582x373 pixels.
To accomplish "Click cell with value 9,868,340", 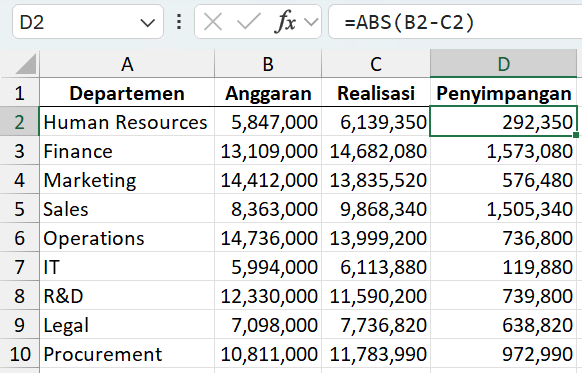I will tap(376, 209).
